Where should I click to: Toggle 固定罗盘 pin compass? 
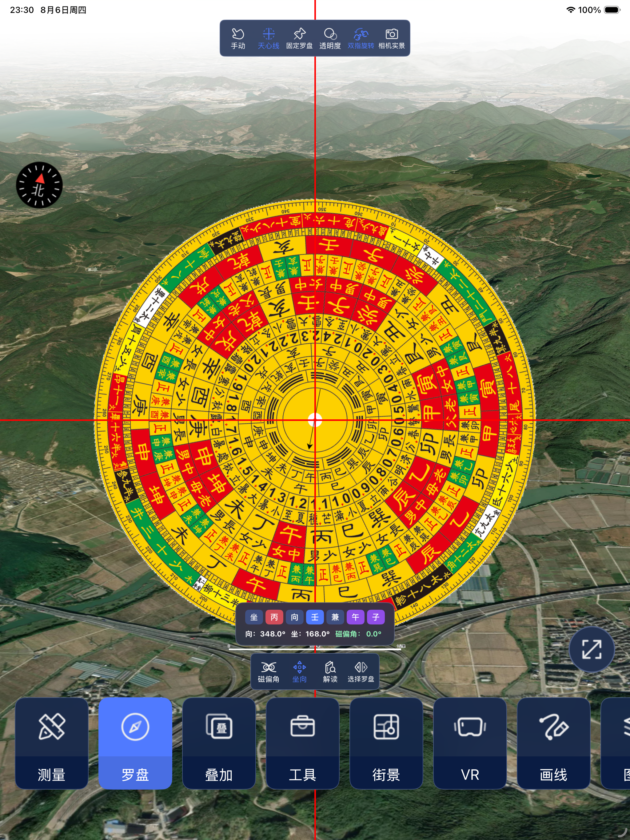point(299,38)
